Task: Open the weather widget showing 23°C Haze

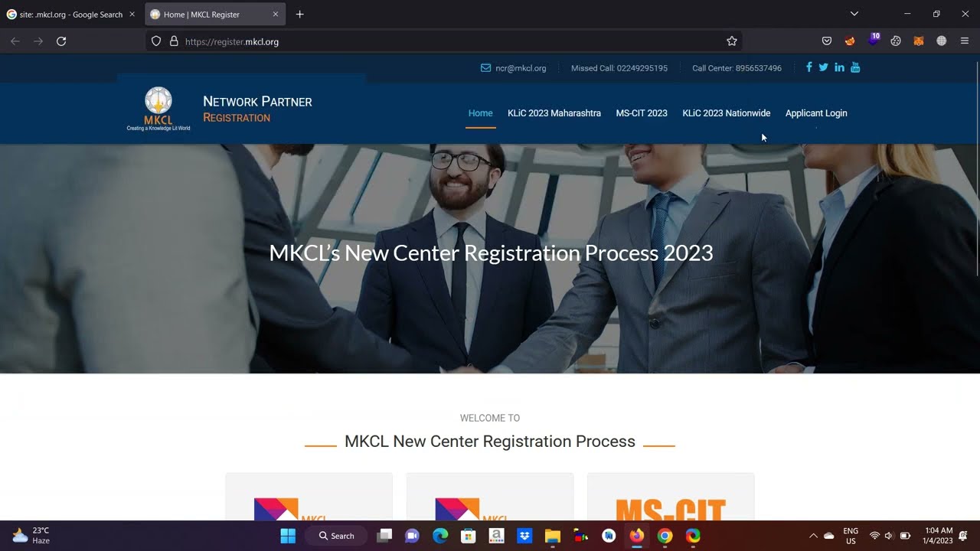Action: [31, 536]
